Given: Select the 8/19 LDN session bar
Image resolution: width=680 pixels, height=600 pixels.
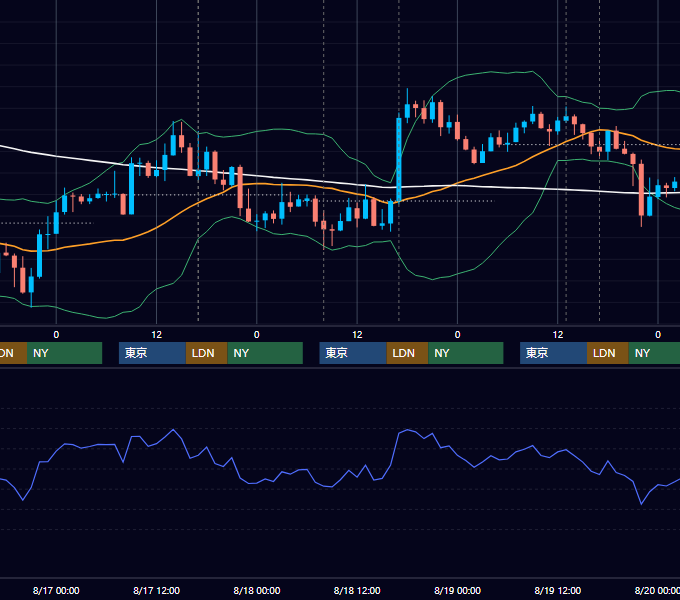Looking at the screenshot, I should (x=608, y=353).
